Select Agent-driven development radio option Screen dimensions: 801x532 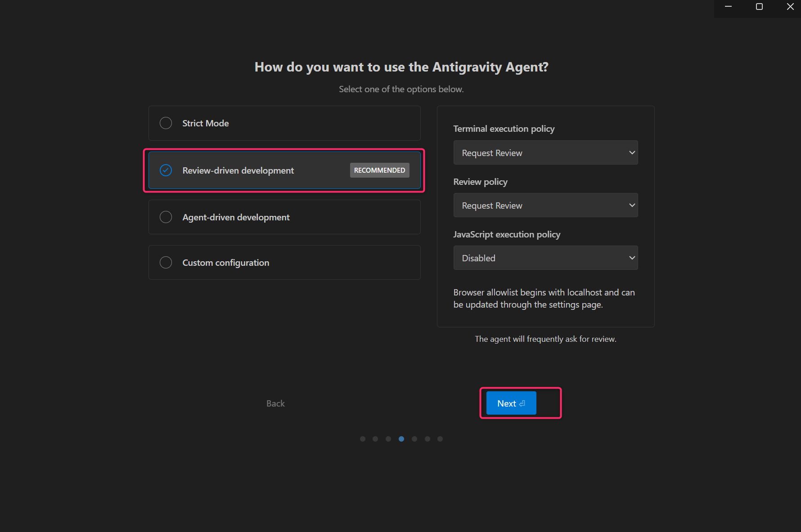pyautogui.click(x=166, y=217)
